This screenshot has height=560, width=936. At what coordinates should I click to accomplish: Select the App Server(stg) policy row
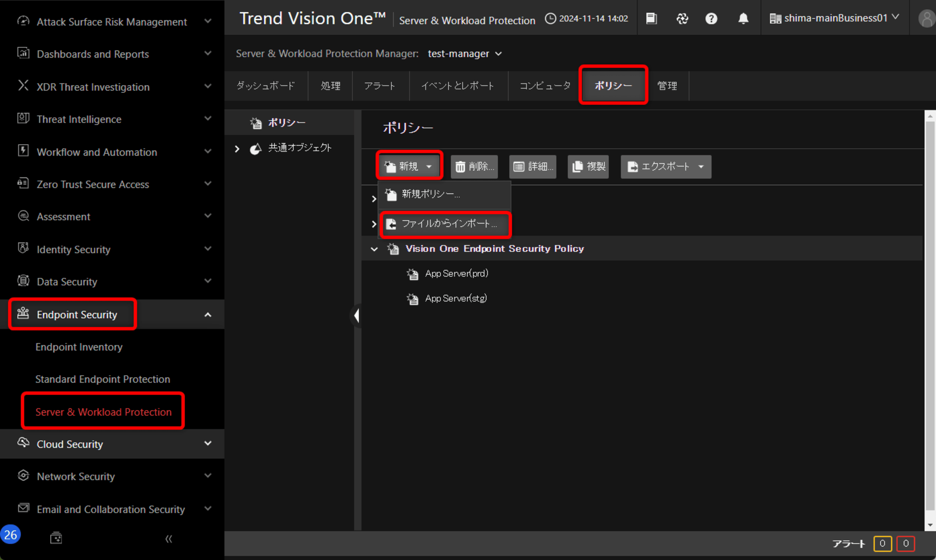(x=456, y=298)
